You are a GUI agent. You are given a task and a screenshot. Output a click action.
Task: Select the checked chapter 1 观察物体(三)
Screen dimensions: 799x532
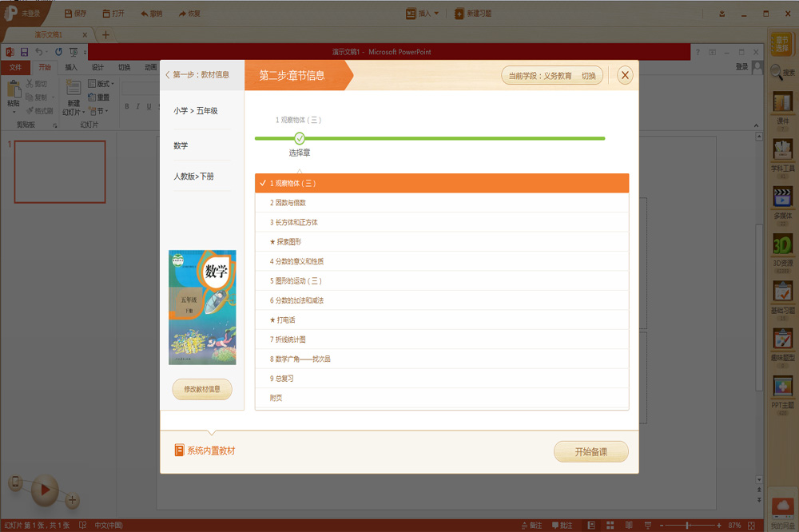(x=442, y=183)
